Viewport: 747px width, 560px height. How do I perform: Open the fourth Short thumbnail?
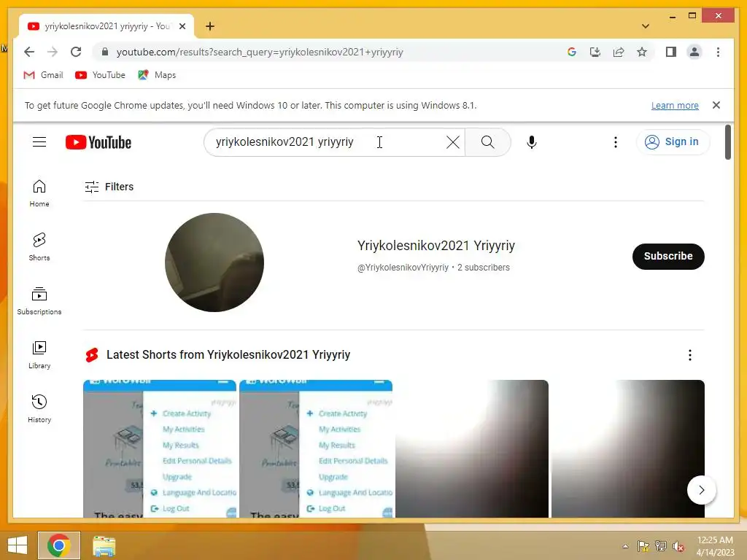628,448
